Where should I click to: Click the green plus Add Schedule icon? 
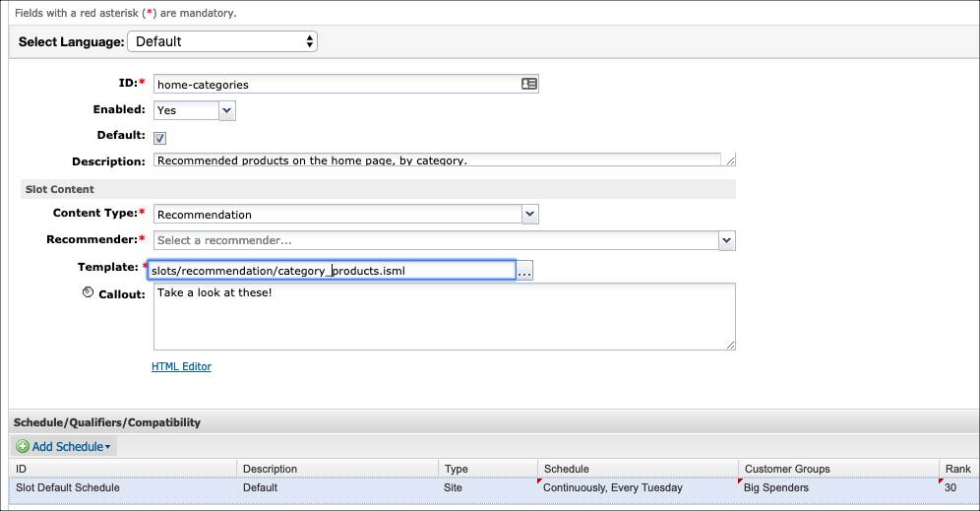coord(23,447)
